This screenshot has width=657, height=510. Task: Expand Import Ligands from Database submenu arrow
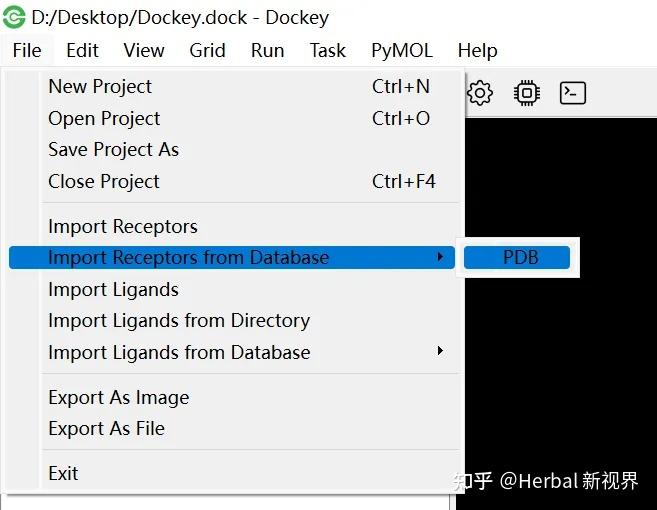click(440, 352)
